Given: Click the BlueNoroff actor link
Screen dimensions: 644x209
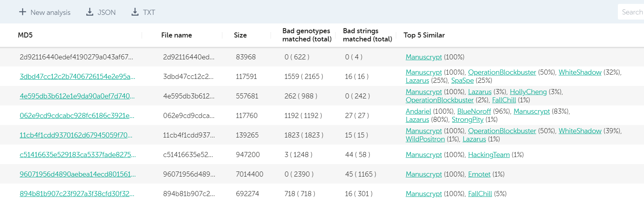Looking at the screenshot, I should click(474, 111).
